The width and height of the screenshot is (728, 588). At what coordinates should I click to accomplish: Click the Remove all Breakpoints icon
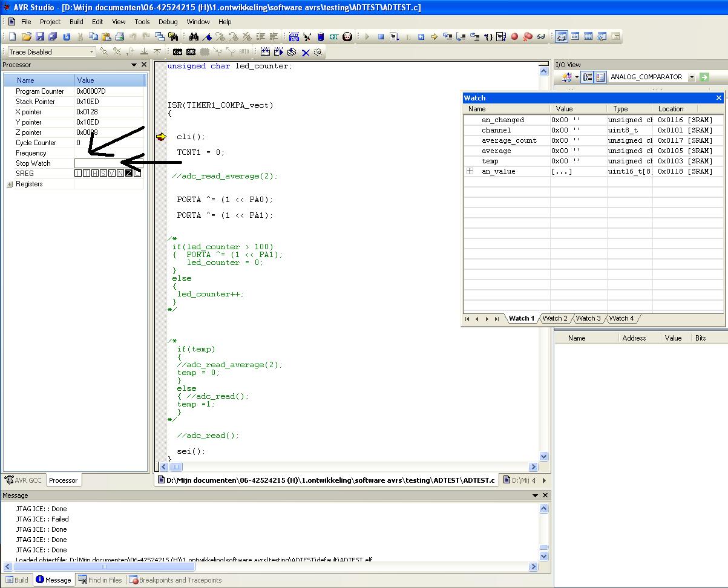point(528,37)
